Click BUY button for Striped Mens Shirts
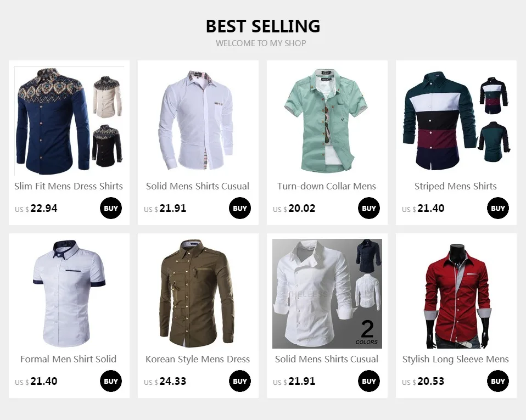This screenshot has width=526, height=420. [498, 208]
